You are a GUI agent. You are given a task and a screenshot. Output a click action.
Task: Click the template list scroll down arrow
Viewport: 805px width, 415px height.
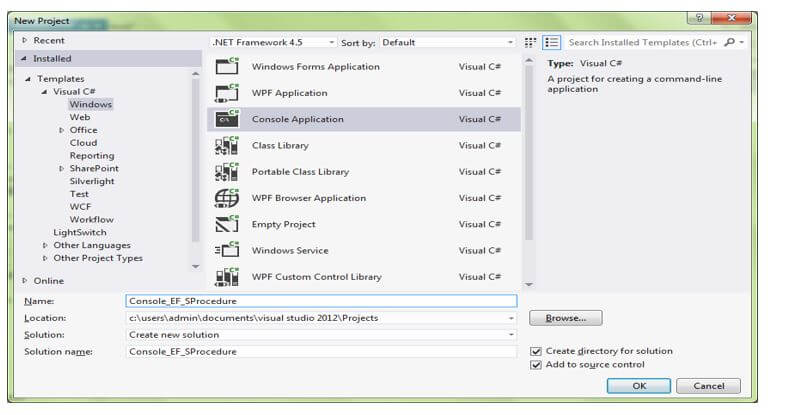529,284
